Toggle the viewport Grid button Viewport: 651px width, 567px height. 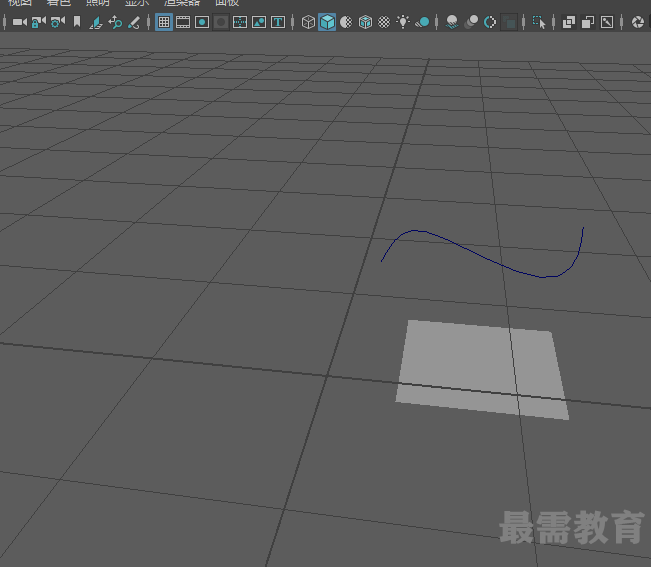point(164,22)
